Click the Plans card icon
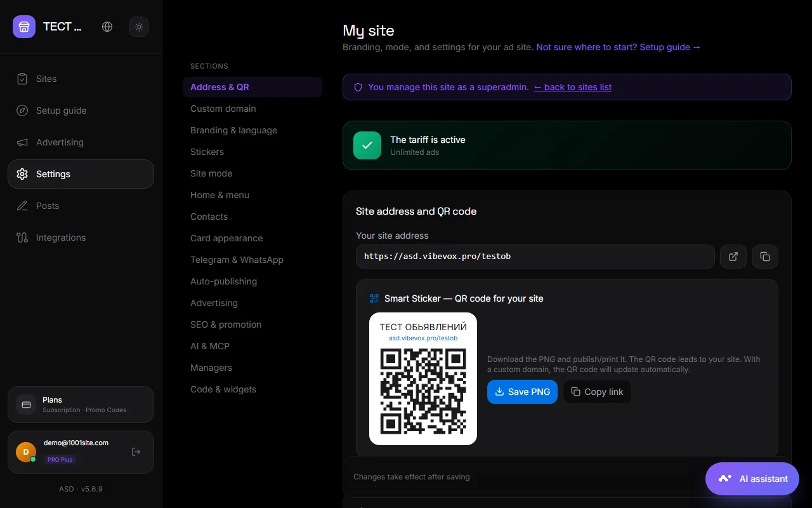812x508 pixels. [26, 404]
